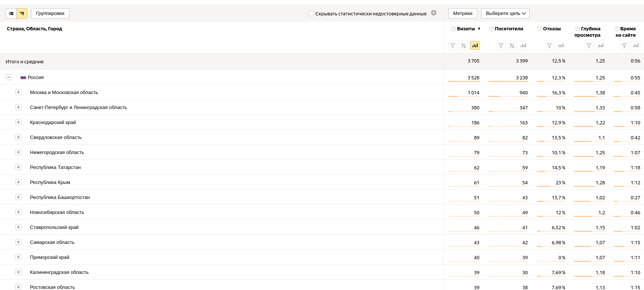
Task: Click filter icon under Визиты column
Action: [x=453, y=46]
